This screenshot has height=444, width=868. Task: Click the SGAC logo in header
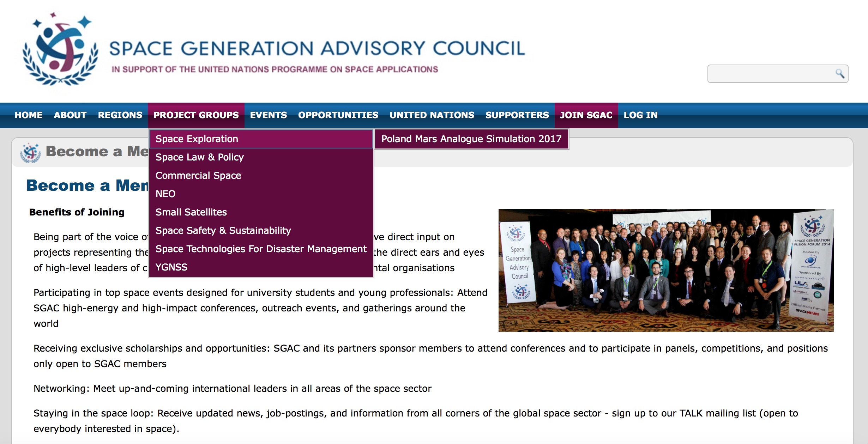[x=60, y=49]
